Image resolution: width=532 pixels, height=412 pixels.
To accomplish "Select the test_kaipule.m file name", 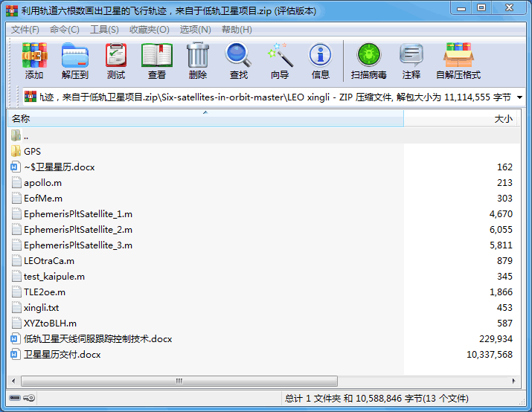I will pyautogui.click(x=54, y=277).
